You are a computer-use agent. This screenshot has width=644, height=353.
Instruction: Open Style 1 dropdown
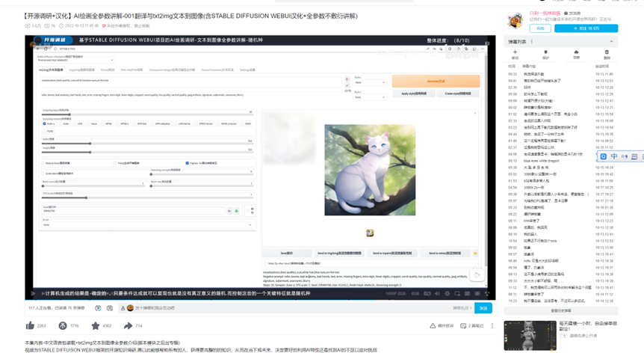point(370,82)
